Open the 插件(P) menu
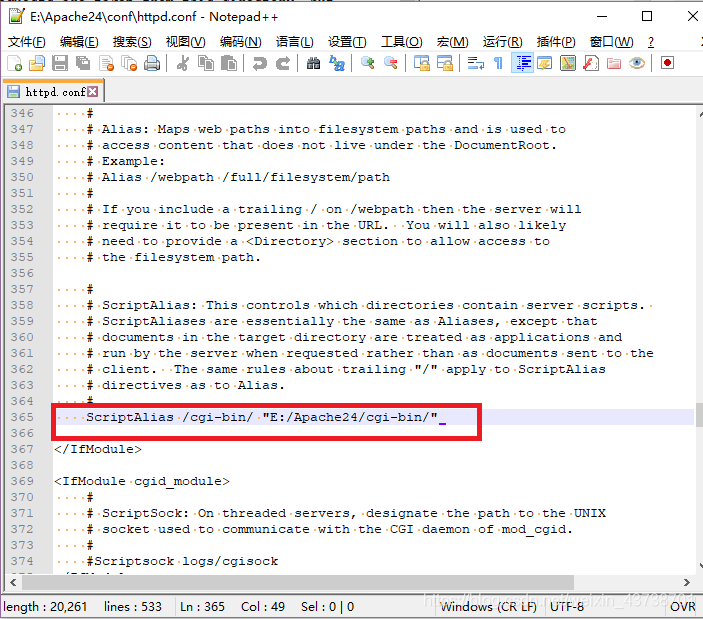This screenshot has width=703, height=619. 556,42
